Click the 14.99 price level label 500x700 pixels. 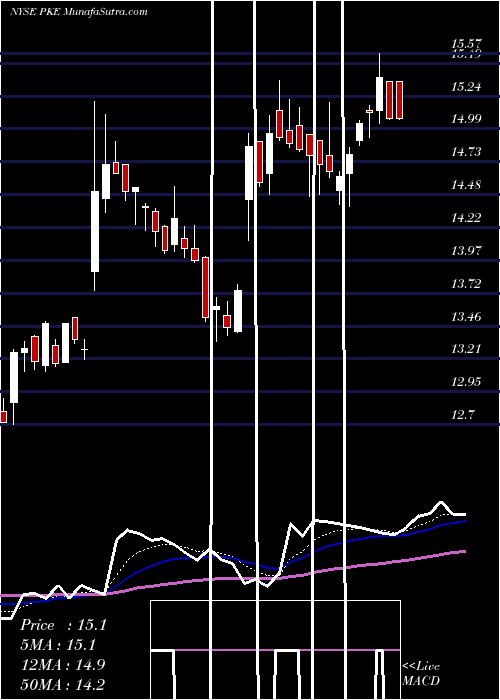click(466, 119)
